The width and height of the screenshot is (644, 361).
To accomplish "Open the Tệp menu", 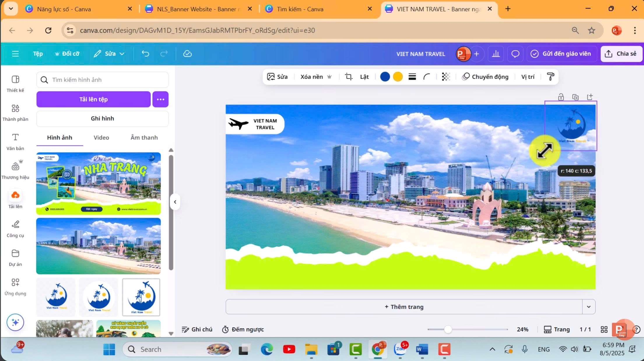I will [x=38, y=54].
